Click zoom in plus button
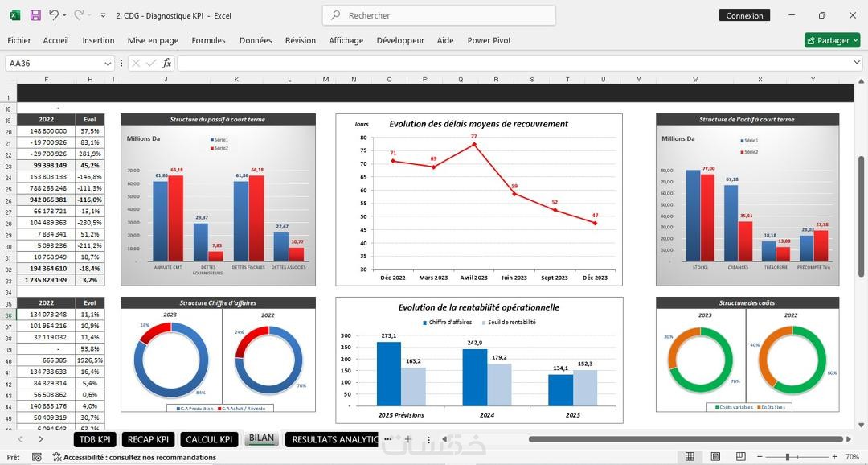The image size is (868, 465). click(x=835, y=457)
